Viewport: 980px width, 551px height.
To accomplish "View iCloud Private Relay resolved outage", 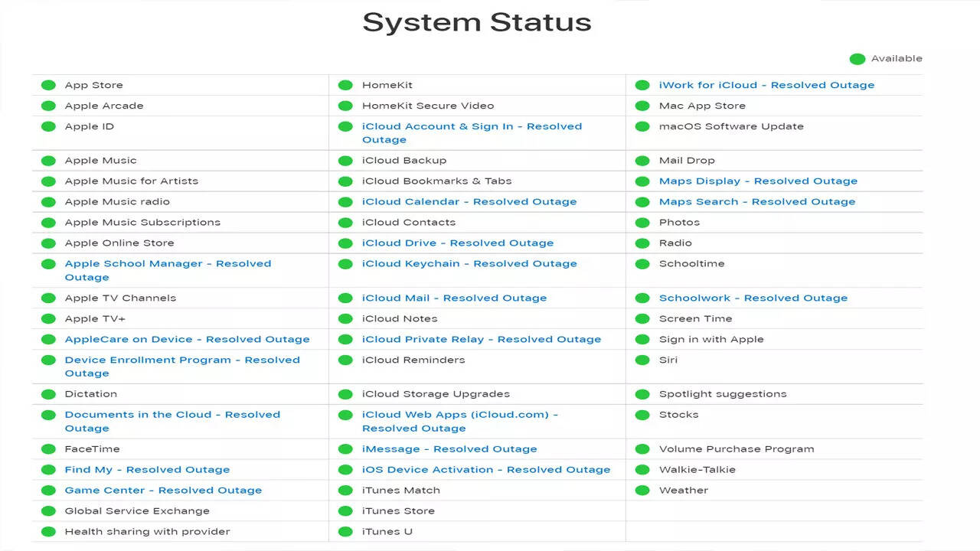I will pyautogui.click(x=482, y=340).
